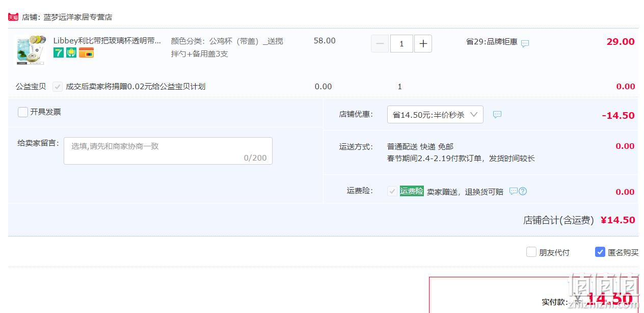Click the 58.00 original unit price
Image resolution: width=644 pixels, height=313 pixels.
(x=325, y=41)
